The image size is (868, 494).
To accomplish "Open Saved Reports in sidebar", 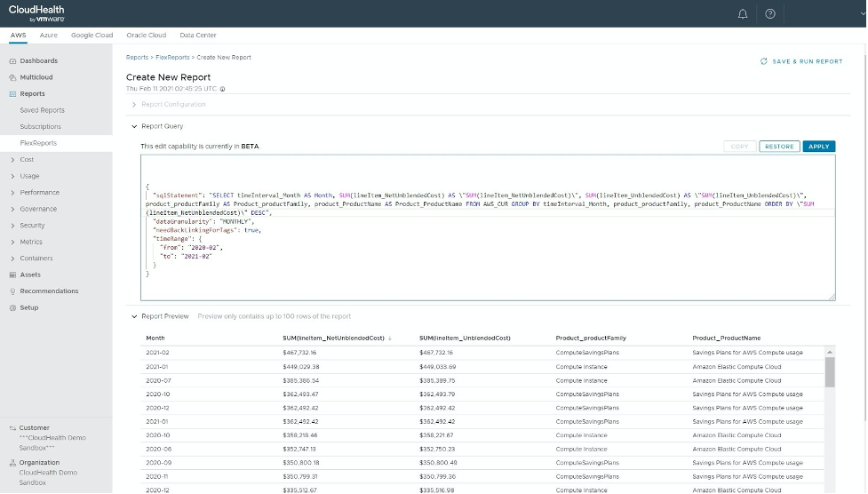I will 42,110.
